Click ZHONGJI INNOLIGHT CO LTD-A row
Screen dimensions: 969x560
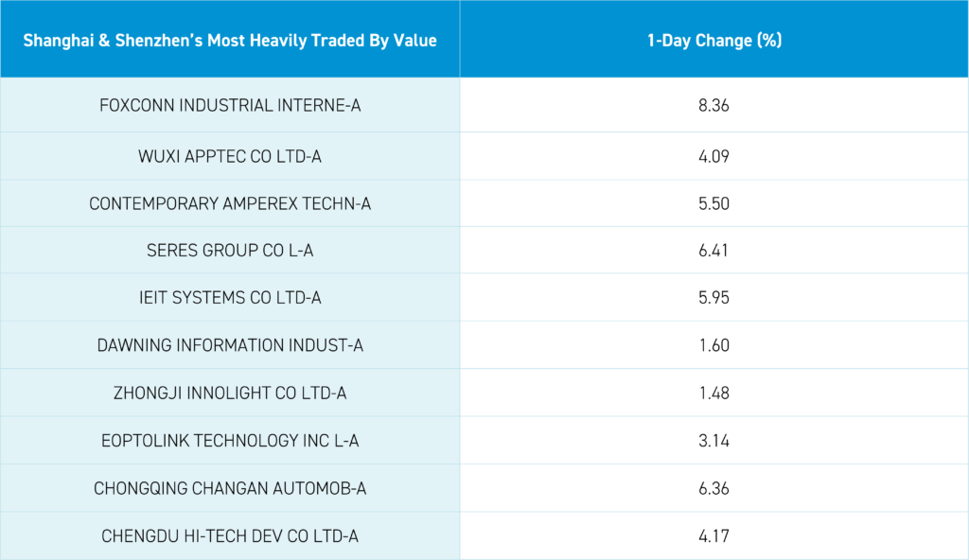pos(230,393)
